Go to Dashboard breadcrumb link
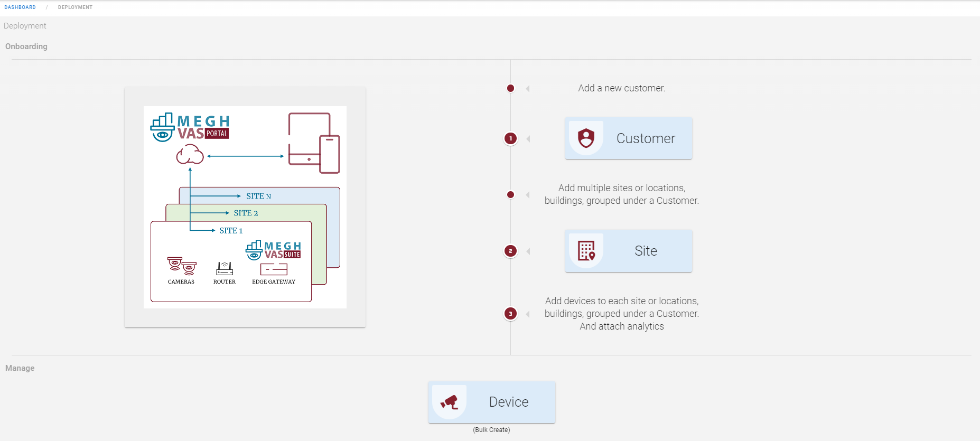The image size is (980, 441). pos(20,7)
